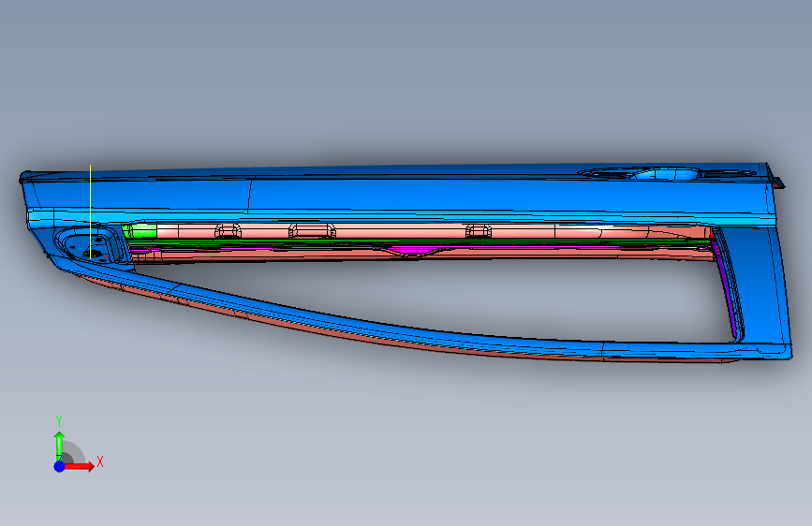Select the middle clip bracket on pink rail
Screen dimensions: 812x526
click(312, 230)
